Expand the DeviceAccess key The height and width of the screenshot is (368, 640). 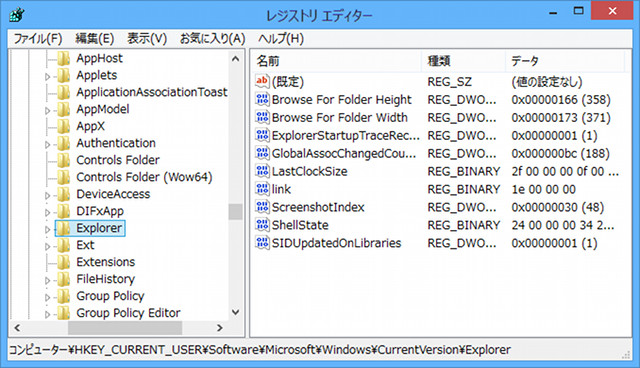point(47,195)
